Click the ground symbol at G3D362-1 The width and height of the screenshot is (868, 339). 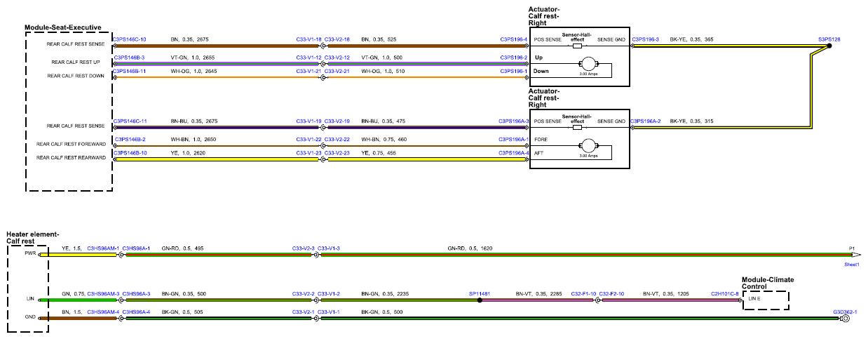(x=844, y=319)
